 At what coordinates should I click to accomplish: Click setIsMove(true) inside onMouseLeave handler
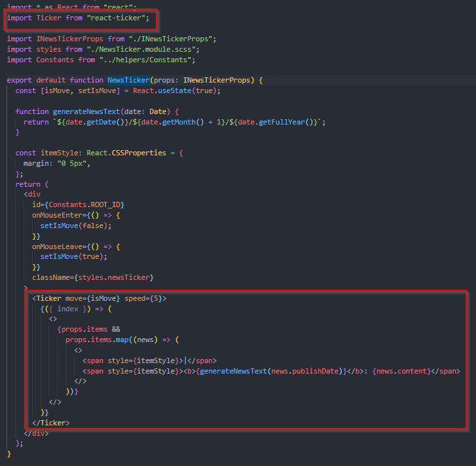(x=71, y=256)
